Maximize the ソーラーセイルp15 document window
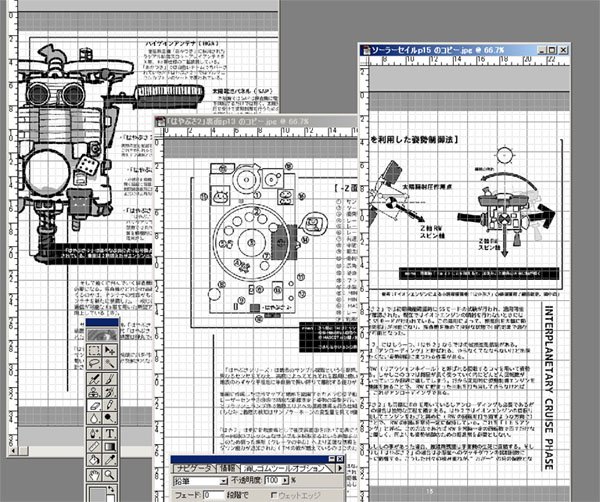 tap(552, 50)
